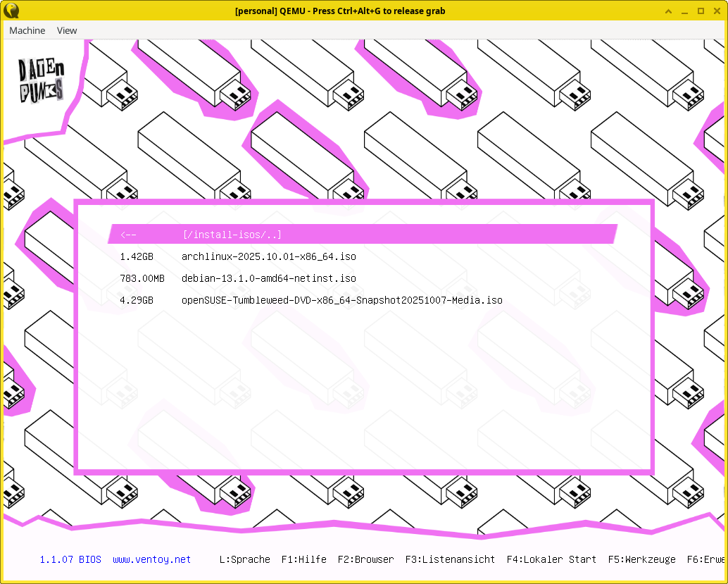Click F1:Hilfe in the bottom bar
The width and height of the screenshot is (728, 584).
click(x=303, y=559)
